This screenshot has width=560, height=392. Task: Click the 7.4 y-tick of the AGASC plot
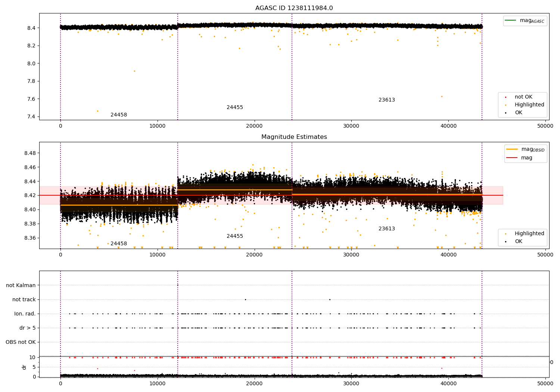[31, 117]
